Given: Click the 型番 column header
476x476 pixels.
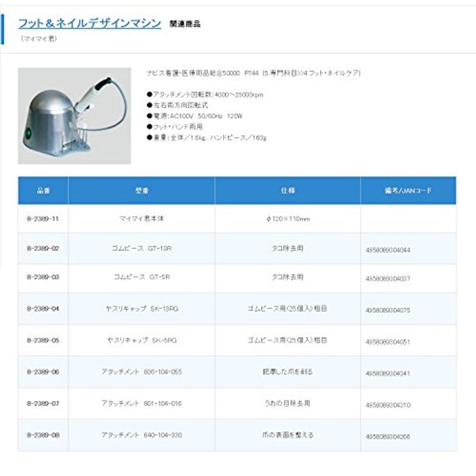Looking at the screenshot, I should 142,191.
